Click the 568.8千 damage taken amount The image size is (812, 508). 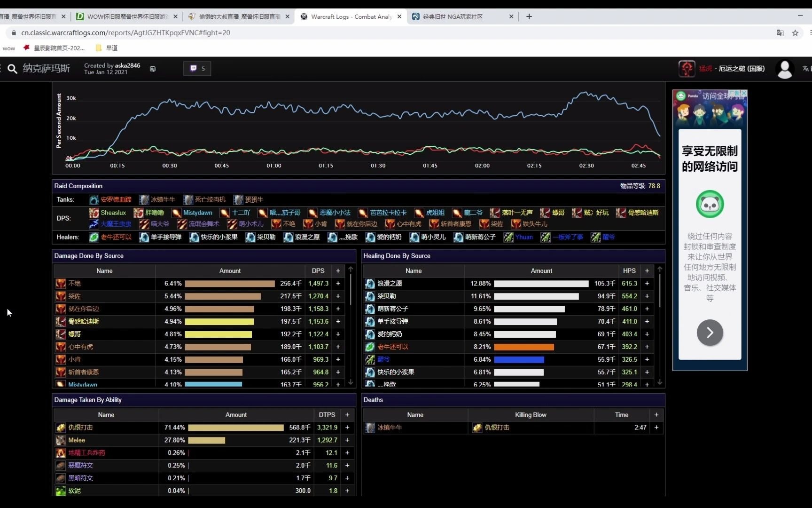pyautogui.click(x=300, y=428)
